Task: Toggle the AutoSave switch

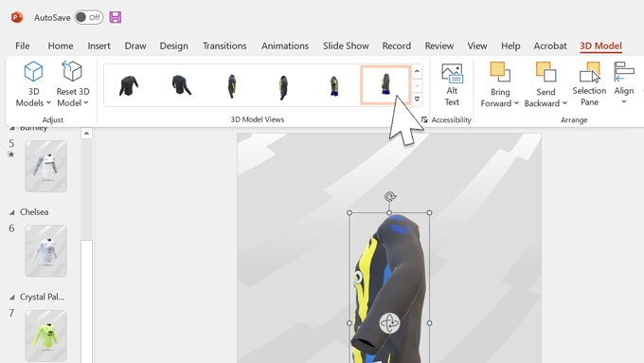Action: click(x=89, y=17)
